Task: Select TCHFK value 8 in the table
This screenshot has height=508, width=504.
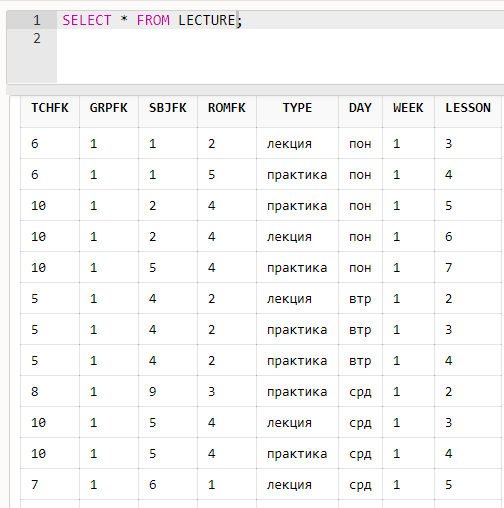Action: pyautogui.click(x=35, y=392)
